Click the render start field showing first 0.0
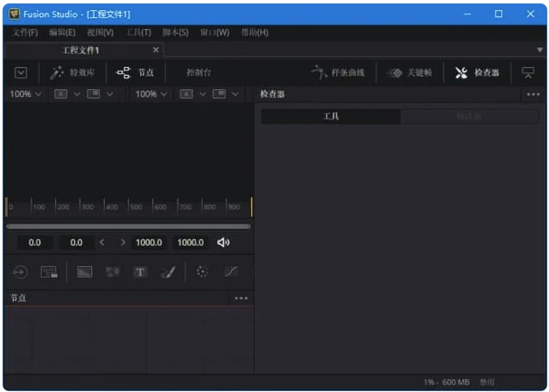 pyautogui.click(x=35, y=242)
